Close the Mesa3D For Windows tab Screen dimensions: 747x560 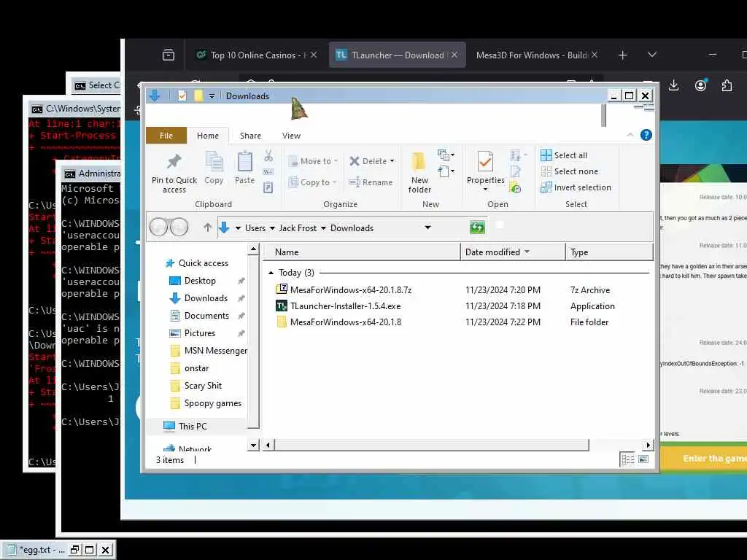pos(594,55)
